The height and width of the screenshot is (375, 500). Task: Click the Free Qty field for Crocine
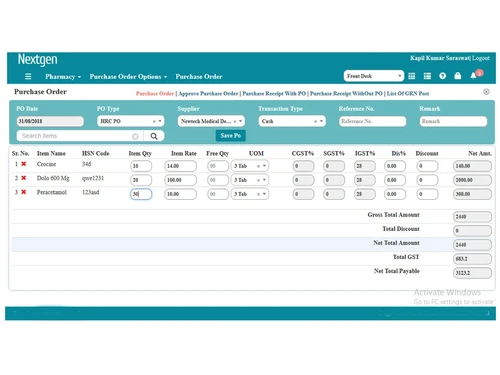(218, 166)
